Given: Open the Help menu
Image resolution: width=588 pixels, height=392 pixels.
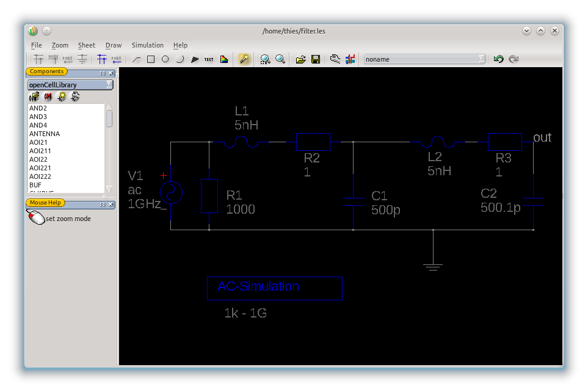Looking at the screenshot, I should coord(180,45).
